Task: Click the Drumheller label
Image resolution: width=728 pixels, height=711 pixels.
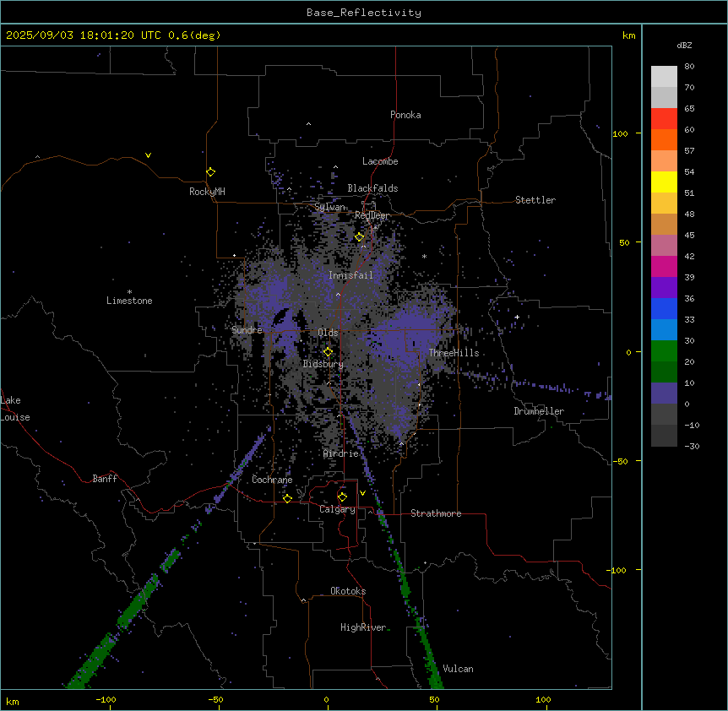Action: (539, 411)
